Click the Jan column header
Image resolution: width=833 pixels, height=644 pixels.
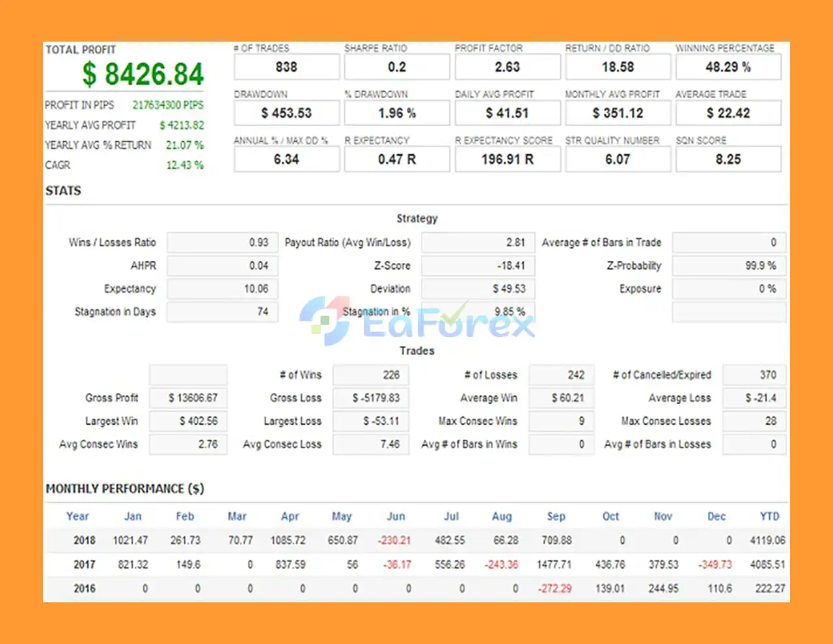tap(133, 517)
